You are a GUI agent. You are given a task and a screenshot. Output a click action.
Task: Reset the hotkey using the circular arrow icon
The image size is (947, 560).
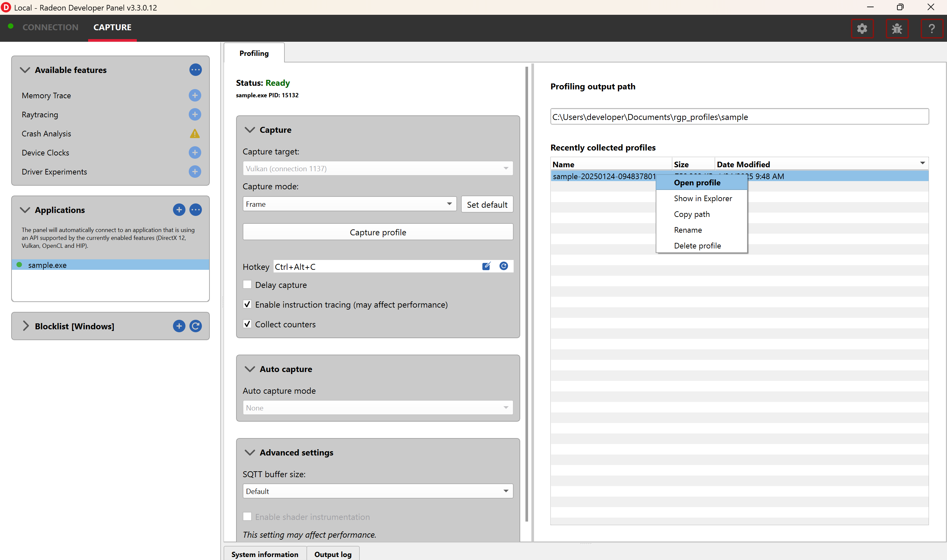point(503,267)
